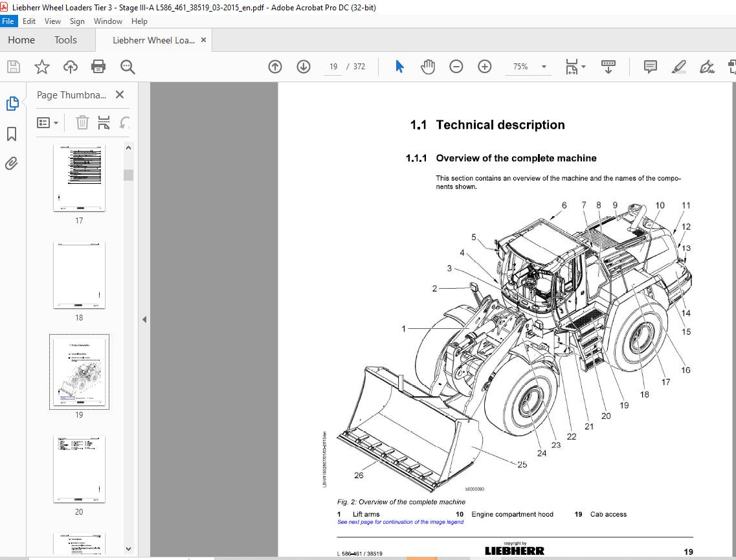Open the Help menu
This screenshot has height=560, width=736.
point(139,21)
